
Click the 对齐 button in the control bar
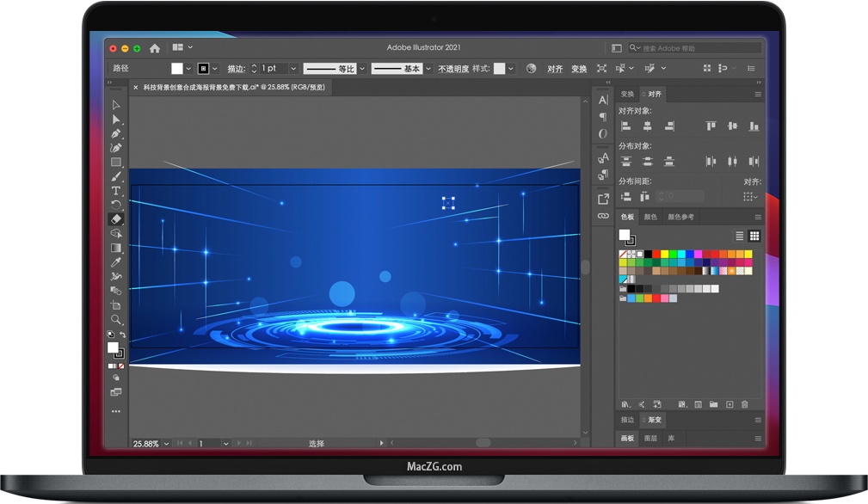554,68
